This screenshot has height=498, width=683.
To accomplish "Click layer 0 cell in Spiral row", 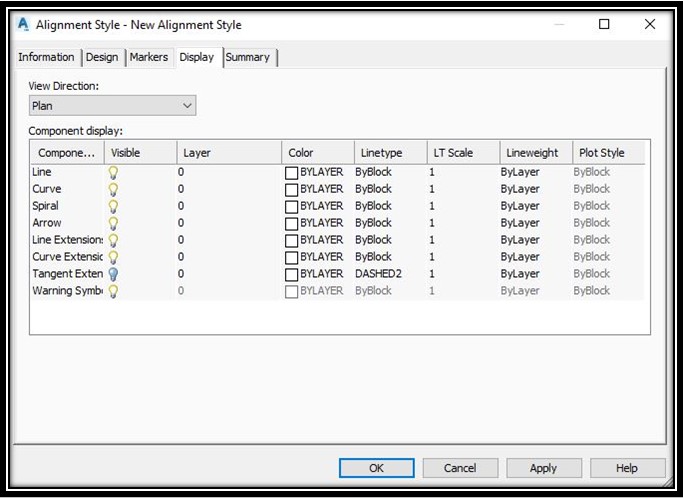I will click(x=181, y=206).
